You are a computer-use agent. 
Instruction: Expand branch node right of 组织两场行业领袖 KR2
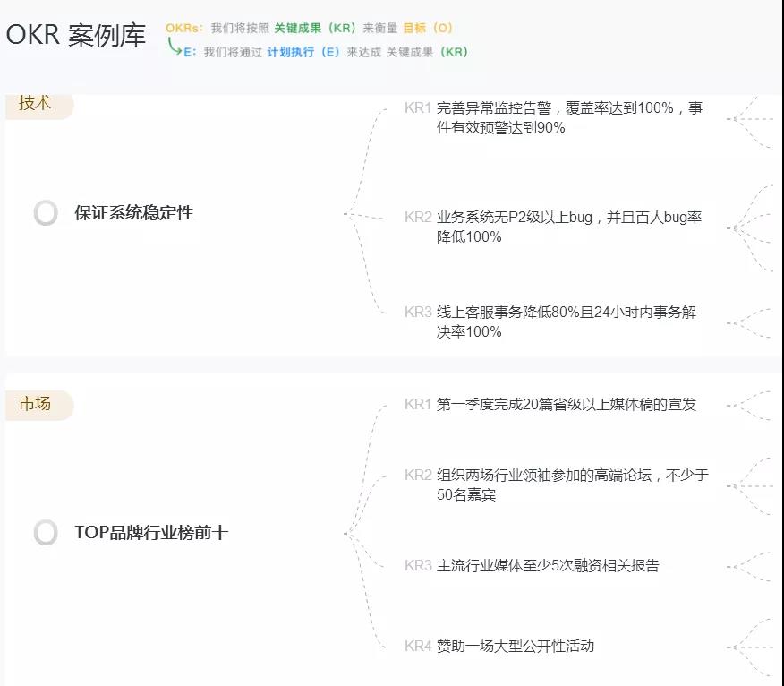point(735,485)
